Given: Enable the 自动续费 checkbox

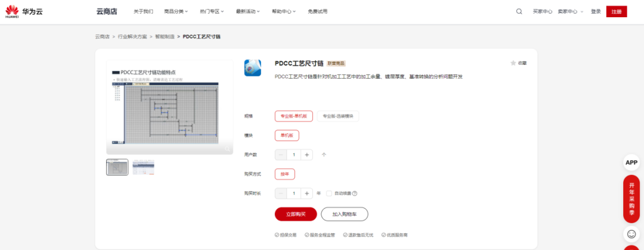Looking at the screenshot, I should click(x=329, y=193).
